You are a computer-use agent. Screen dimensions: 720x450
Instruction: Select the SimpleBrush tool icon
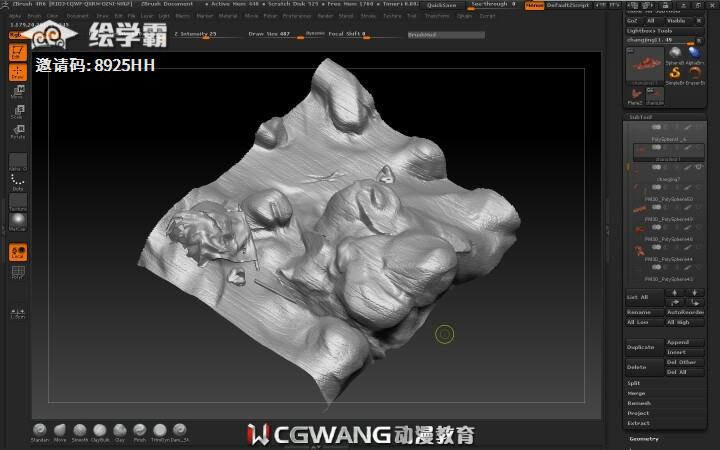pyautogui.click(x=675, y=75)
